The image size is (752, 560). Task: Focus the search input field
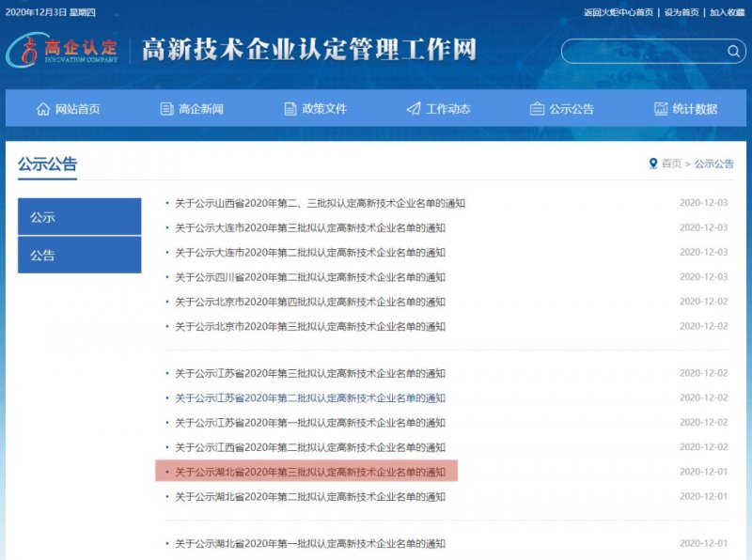(x=653, y=52)
